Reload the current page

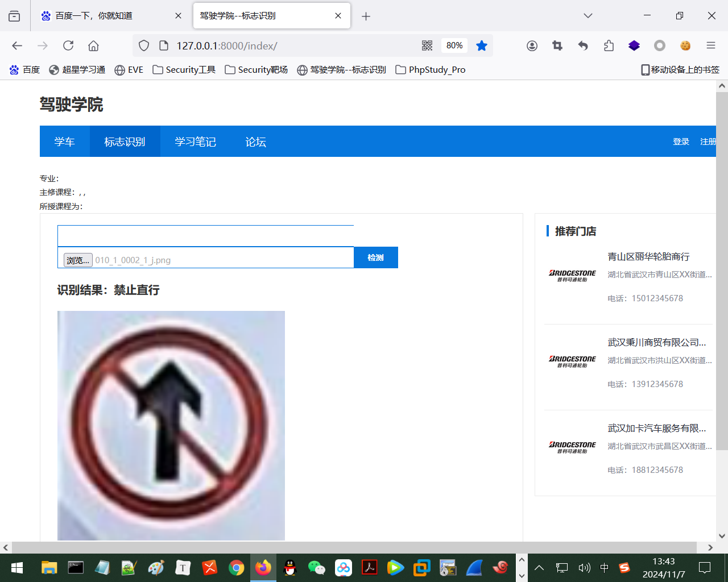68,45
